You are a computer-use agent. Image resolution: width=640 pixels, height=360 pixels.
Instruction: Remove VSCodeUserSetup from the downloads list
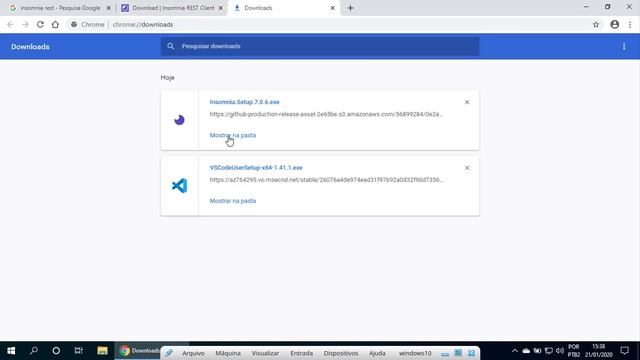pos(467,168)
